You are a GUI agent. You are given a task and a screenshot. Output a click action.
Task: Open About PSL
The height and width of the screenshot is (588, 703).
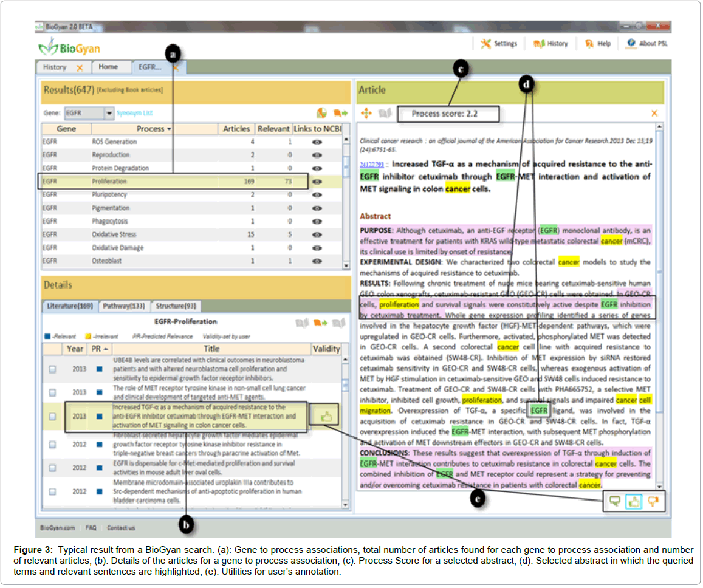(648, 44)
